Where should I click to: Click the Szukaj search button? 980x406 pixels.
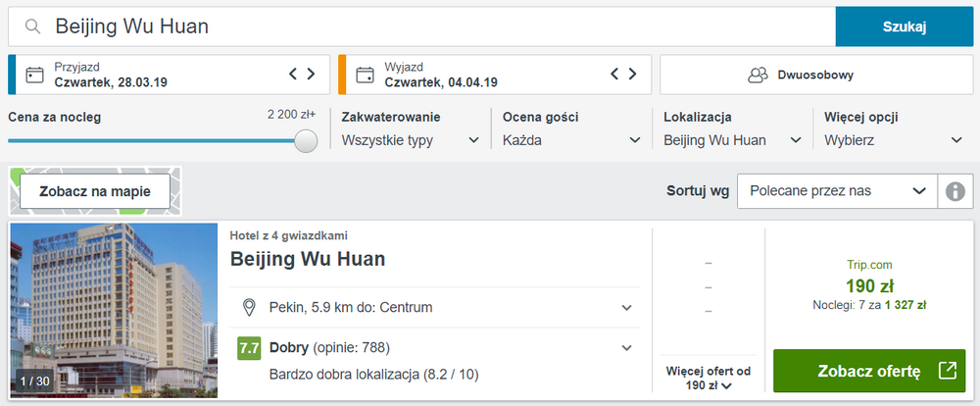905,26
